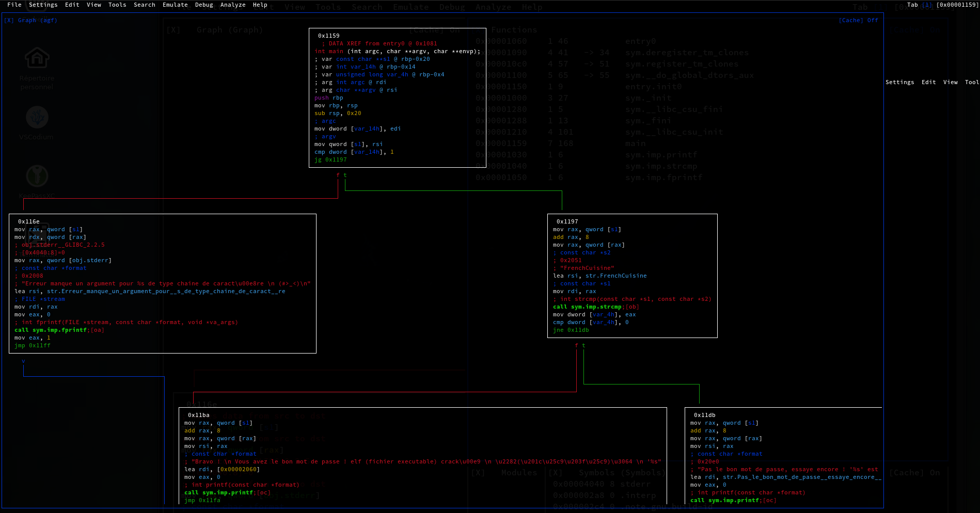Open the File menu
The width and height of the screenshot is (980, 513).
pos(14,5)
